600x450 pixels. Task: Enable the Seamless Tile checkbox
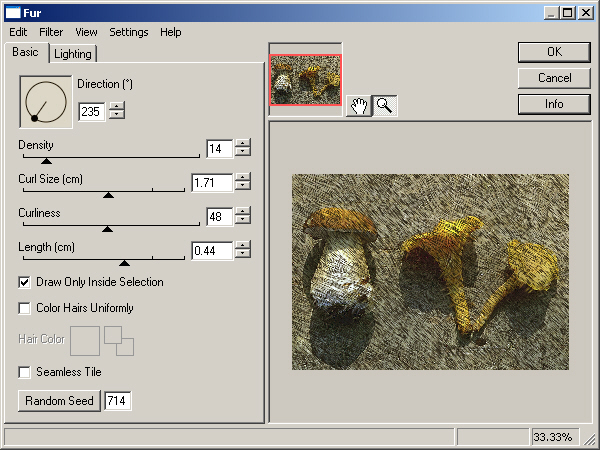click(24, 372)
